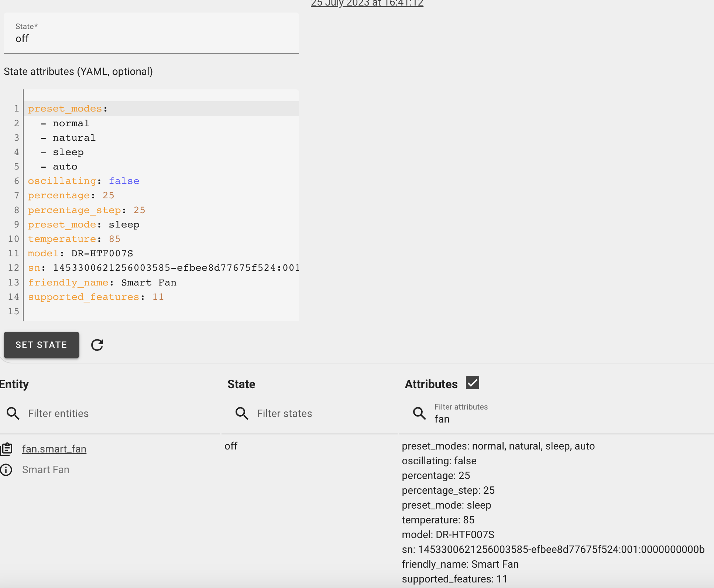
Task: Click the refresh states icon
Action: coord(97,345)
